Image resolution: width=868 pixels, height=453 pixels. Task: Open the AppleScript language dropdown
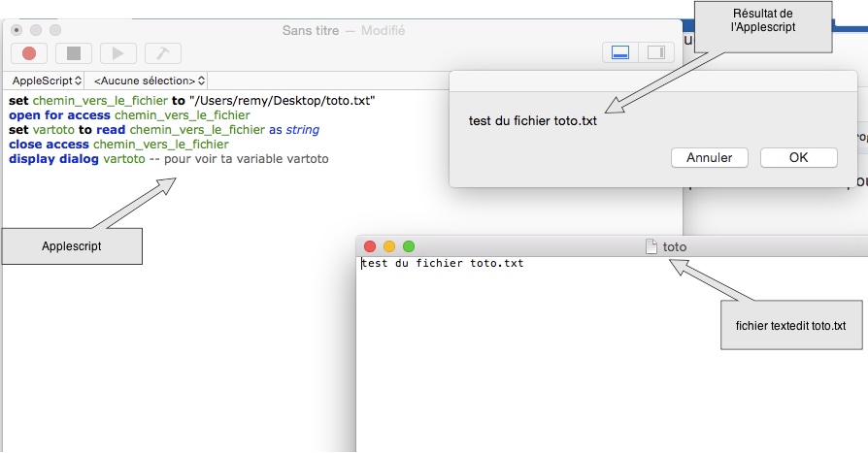point(47,81)
